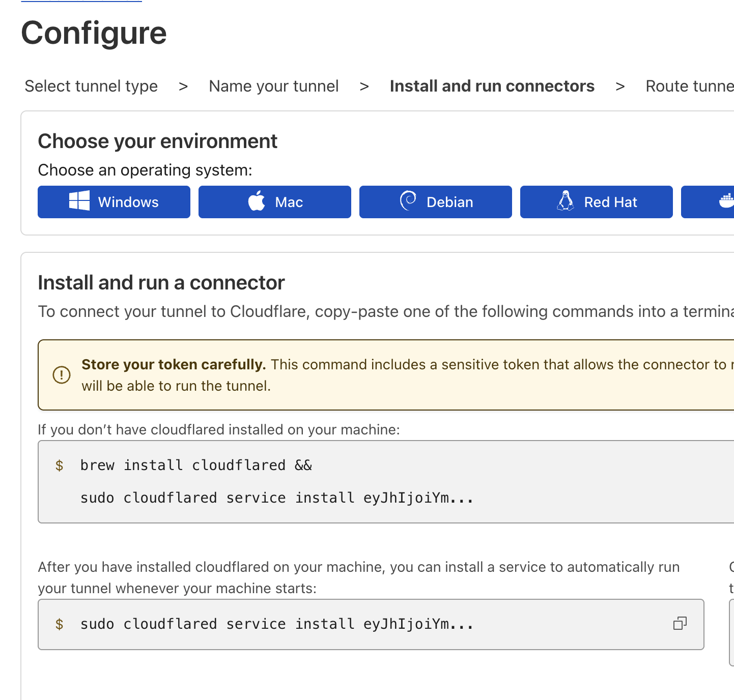Viewport: 734px width, 700px height.
Task: Select the Red Hat environment button
Action: [x=597, y=202]
